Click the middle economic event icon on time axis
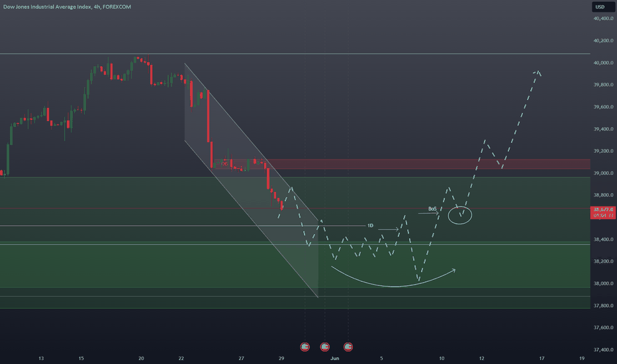 [x=324, y=347]
